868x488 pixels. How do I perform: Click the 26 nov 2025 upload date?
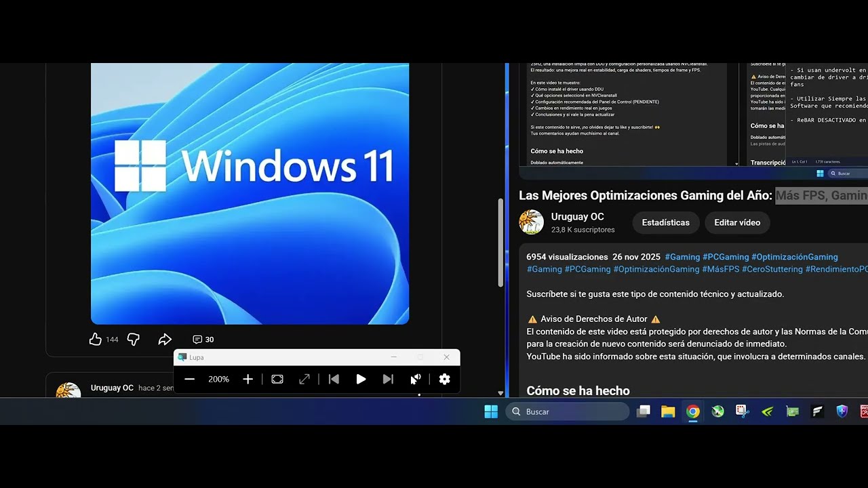(x=636, y=257)
